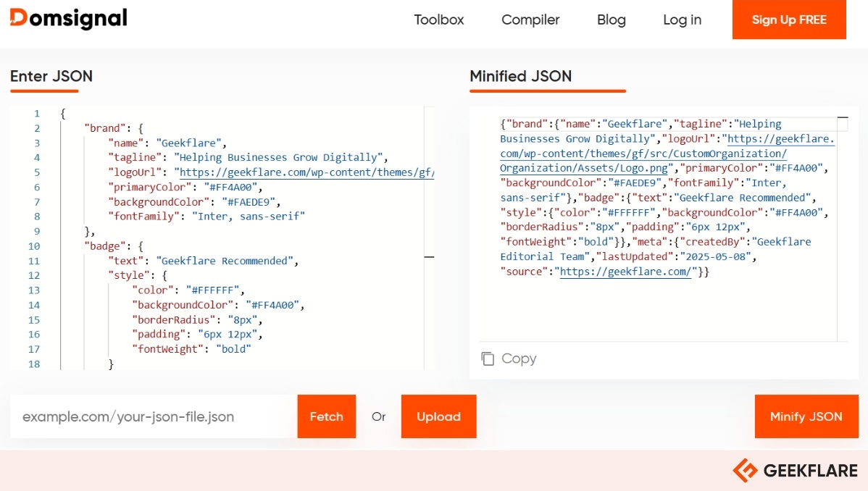Click the input editor scrollbar marker
Viewport: 868px width, 491px height.
point(429,257)
